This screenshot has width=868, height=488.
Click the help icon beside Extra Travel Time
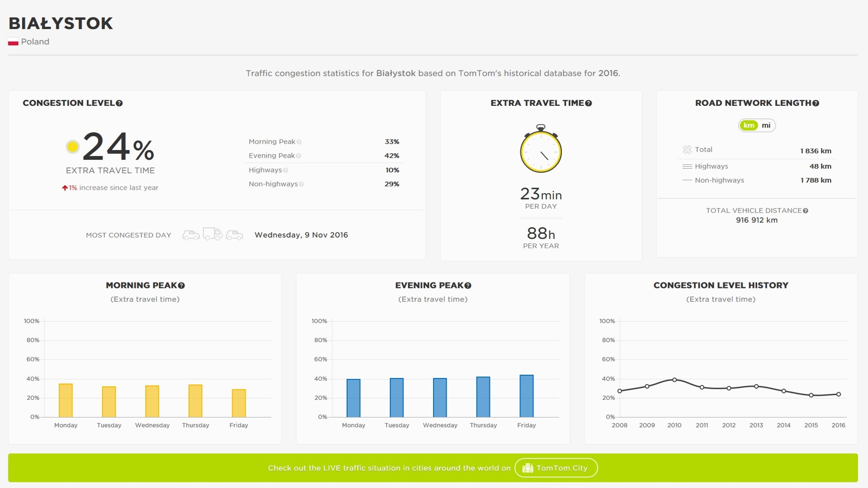[x=588, y=103]
